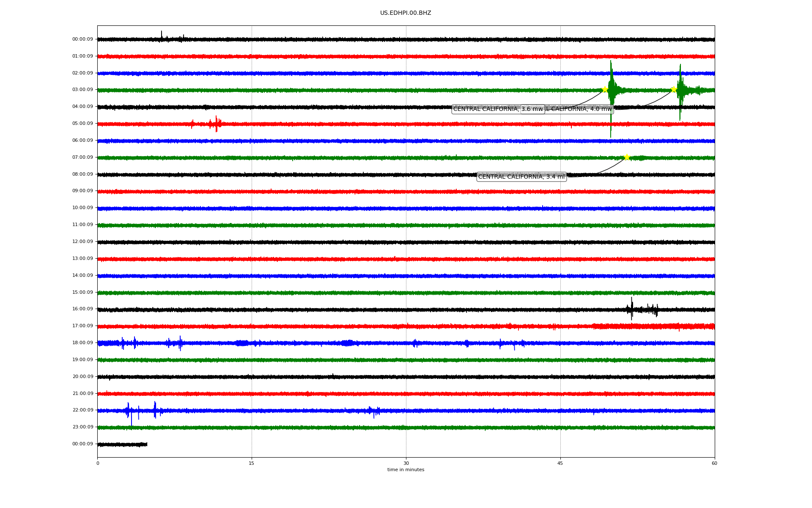Click the star marking the 4.0 mw event
Viewport: 812px width, 508px height.
point(674,89)
